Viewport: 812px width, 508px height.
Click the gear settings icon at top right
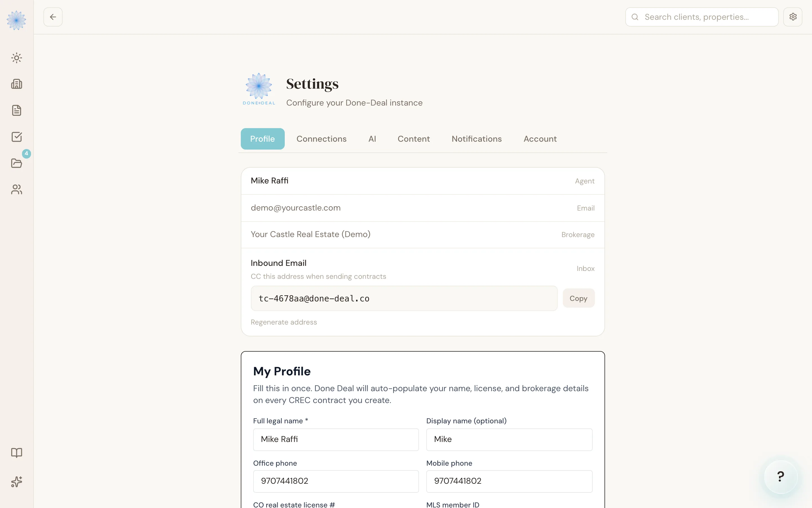(793, 17)
